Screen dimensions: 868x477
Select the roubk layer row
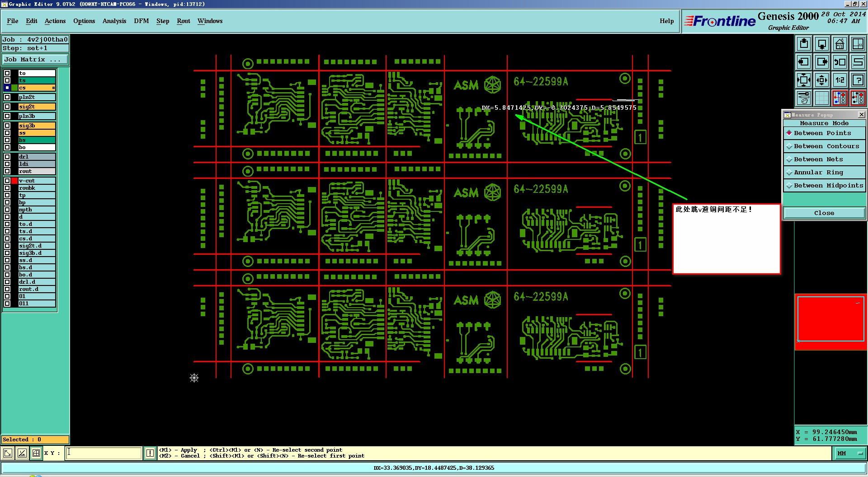37,188
